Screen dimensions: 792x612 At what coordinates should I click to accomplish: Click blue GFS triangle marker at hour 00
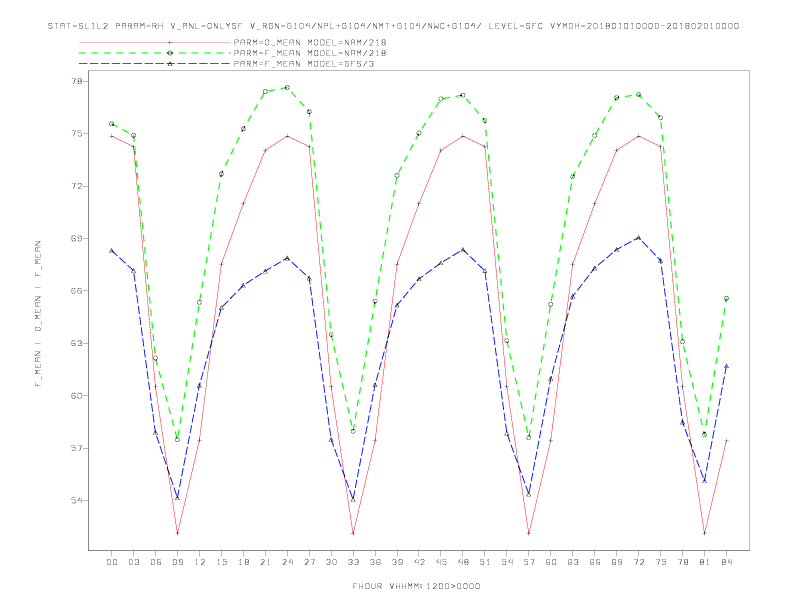[x=112, y=250]
